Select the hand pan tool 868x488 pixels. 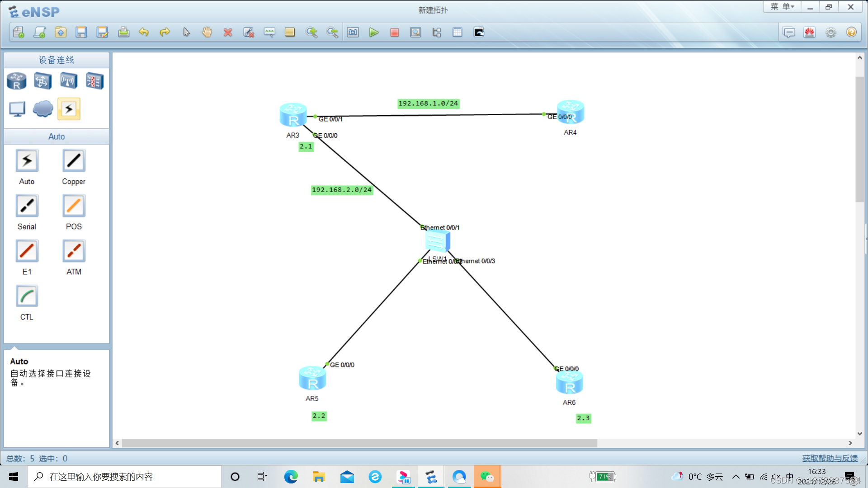[207, 32]
